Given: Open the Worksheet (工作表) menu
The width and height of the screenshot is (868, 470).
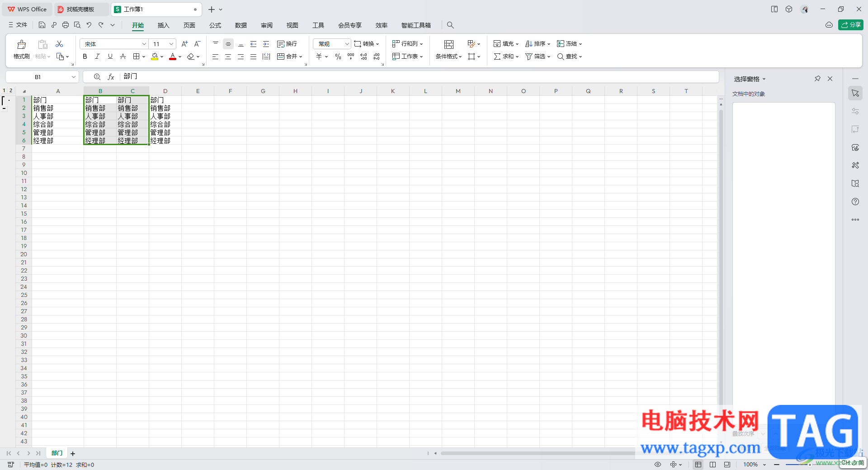Looking at the screenshot, I should click(x=407, y=56).
